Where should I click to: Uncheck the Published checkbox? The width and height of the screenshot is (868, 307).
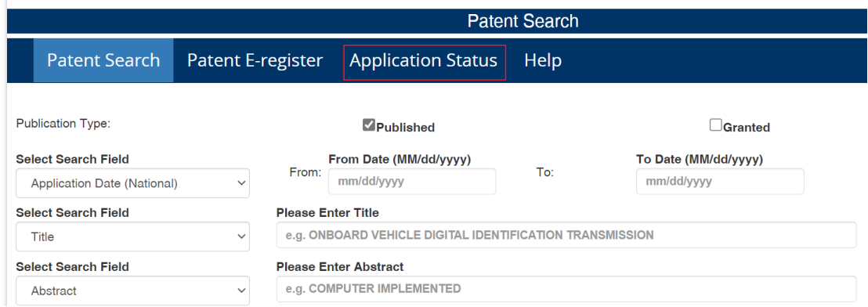tap(369, 125)
